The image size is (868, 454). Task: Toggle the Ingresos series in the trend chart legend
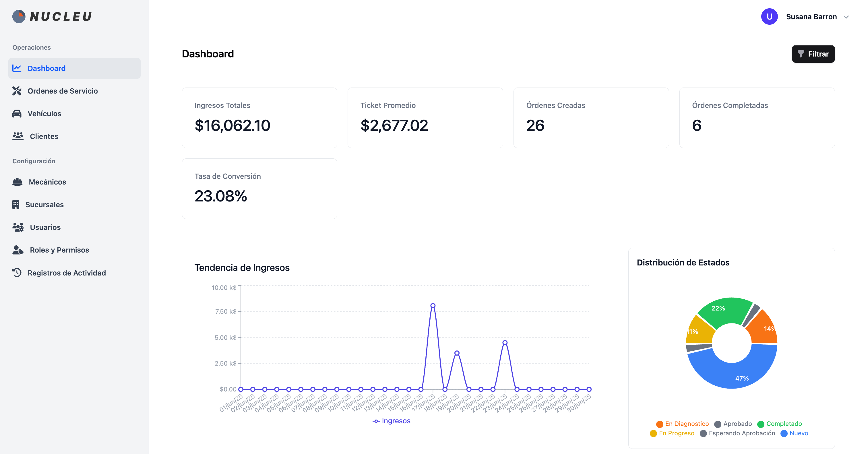pyautogui.click(x=391, y=421)
